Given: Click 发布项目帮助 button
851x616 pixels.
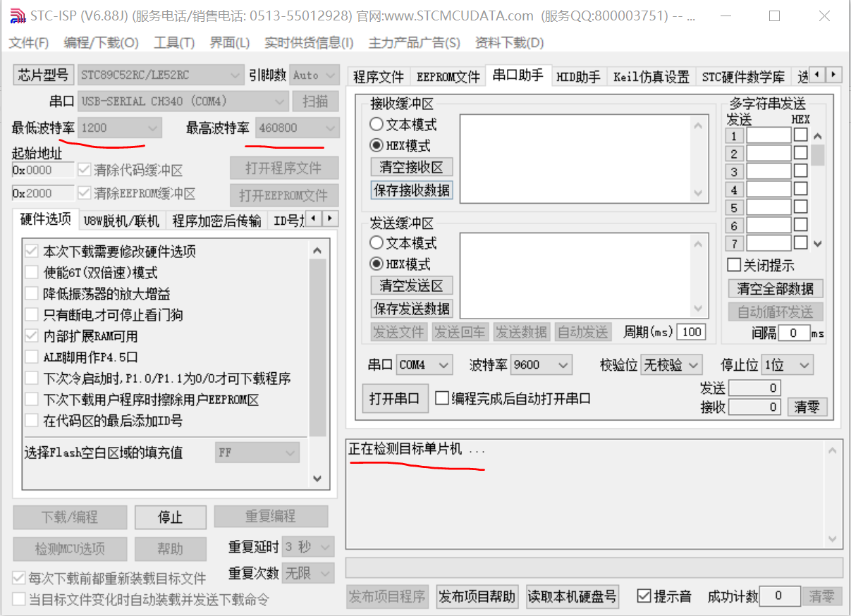Looking at the screenshot, I should tap(477, 597).
